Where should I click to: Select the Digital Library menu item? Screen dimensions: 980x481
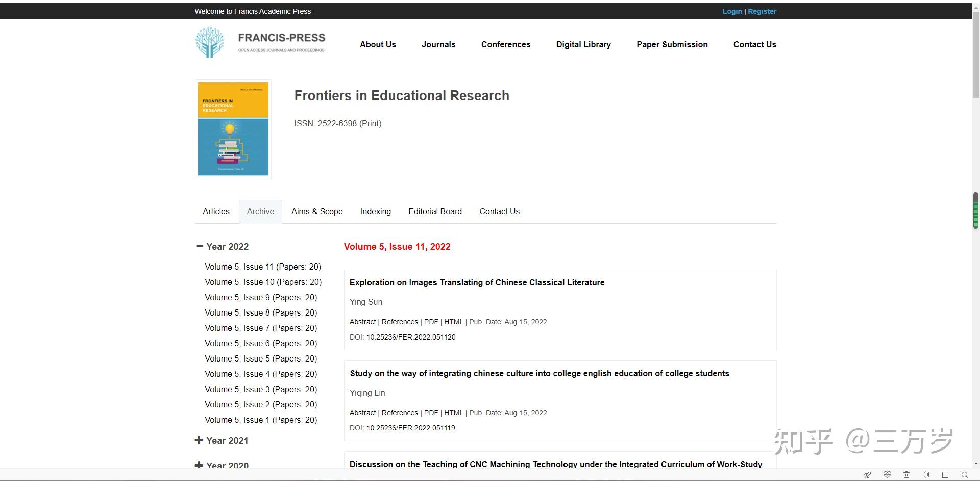point(583,44)
